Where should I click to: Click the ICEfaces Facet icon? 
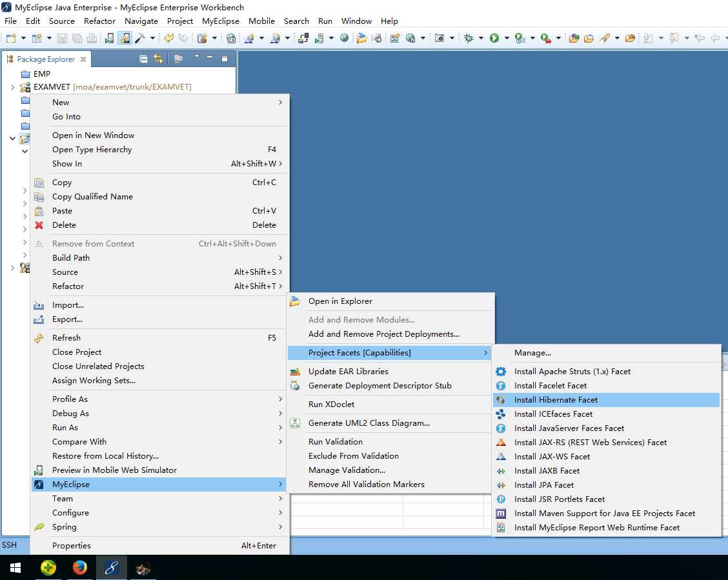pyautogui.click(x=501, y=414)
